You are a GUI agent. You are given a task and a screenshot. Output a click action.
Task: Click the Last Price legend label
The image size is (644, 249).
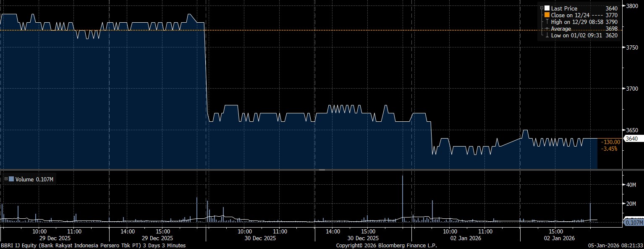click(x=564, y=8)
